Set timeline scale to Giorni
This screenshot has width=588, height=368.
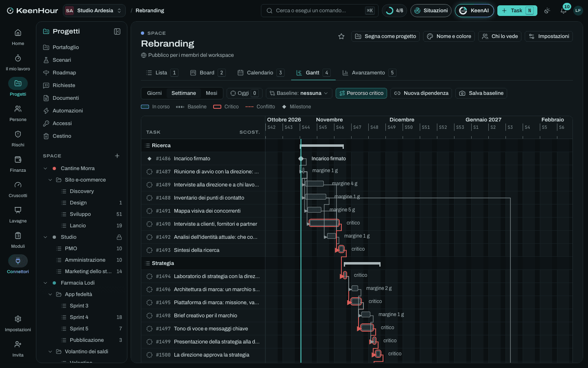tap(154, 93)
